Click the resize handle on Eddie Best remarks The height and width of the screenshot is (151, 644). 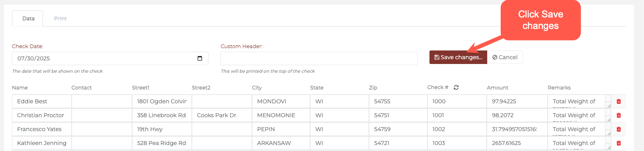point(609,106)
